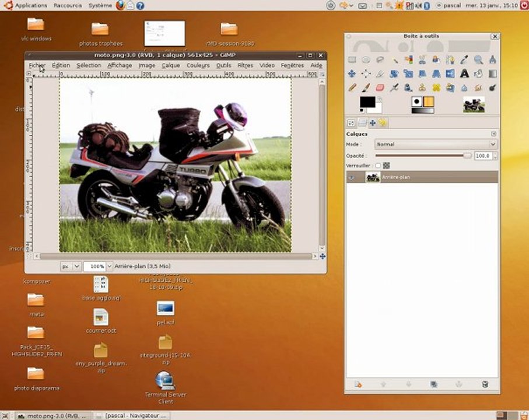Select the Blur/Sharpen droplet tool
Screen dimensions: 529x420
pos(465,87)
